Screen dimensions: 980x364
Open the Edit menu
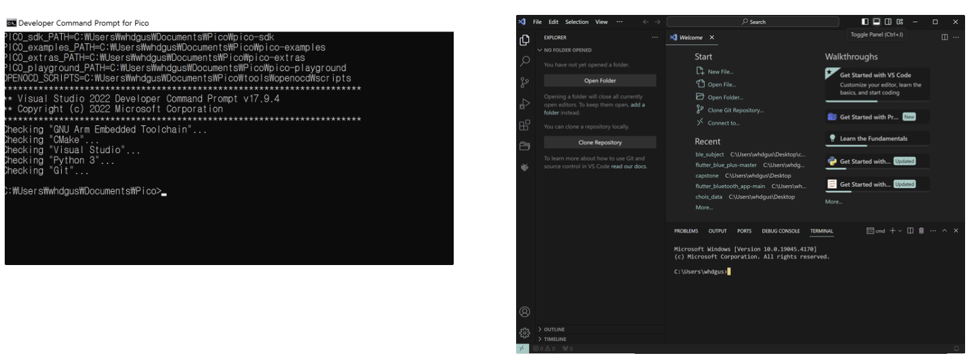point(553,22)
